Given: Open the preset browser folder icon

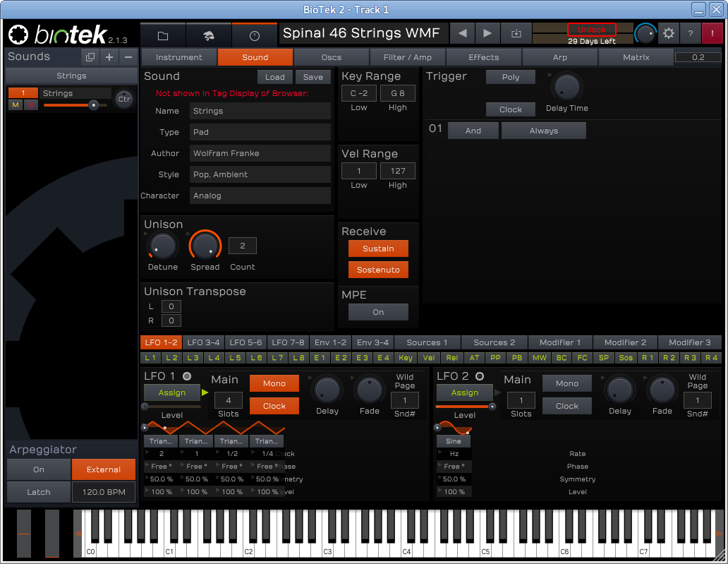Looking at the screenshot, I should 163,35.
